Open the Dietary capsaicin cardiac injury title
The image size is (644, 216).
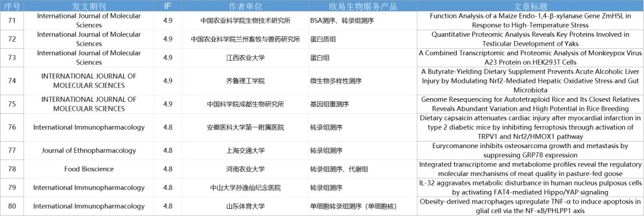(530, 127)
